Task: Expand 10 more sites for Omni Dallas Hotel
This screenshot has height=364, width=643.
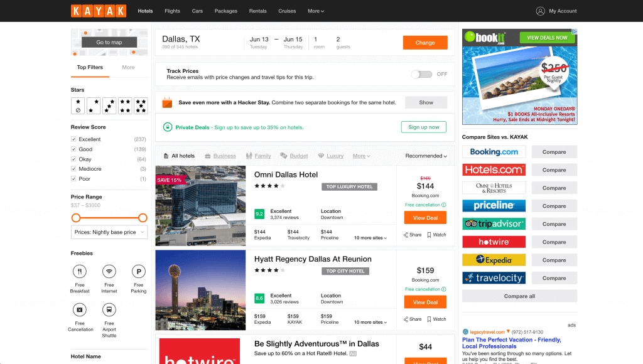Action: 370,238
